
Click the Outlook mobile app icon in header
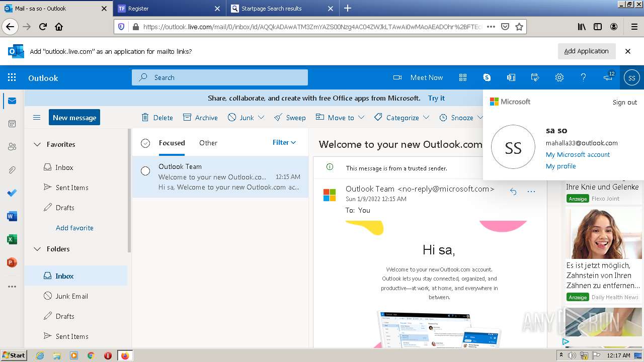pos(511,77)
